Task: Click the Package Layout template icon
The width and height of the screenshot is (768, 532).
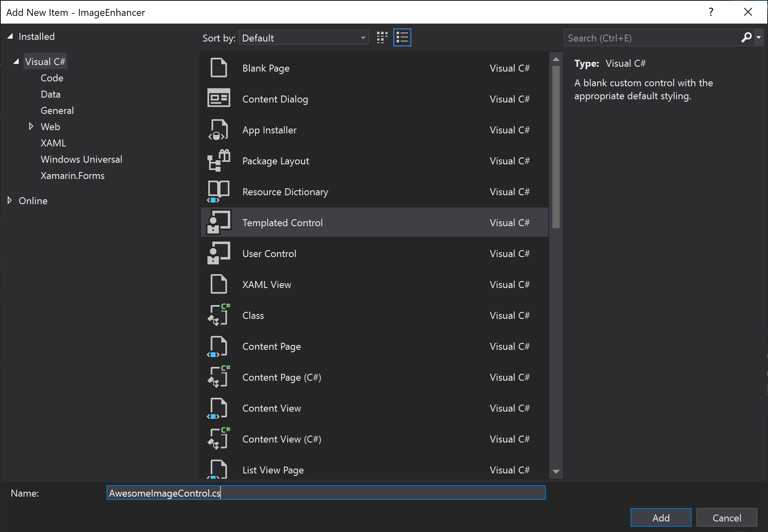Action: point(218,161)
